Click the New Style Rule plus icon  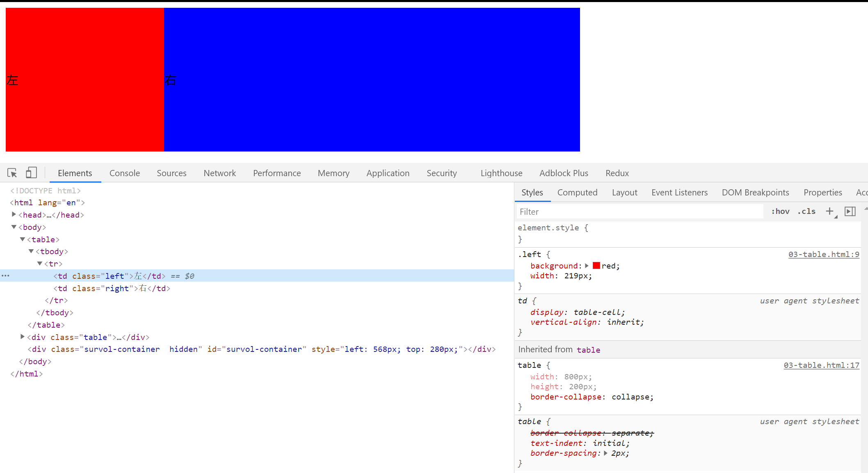click(830, 211)
